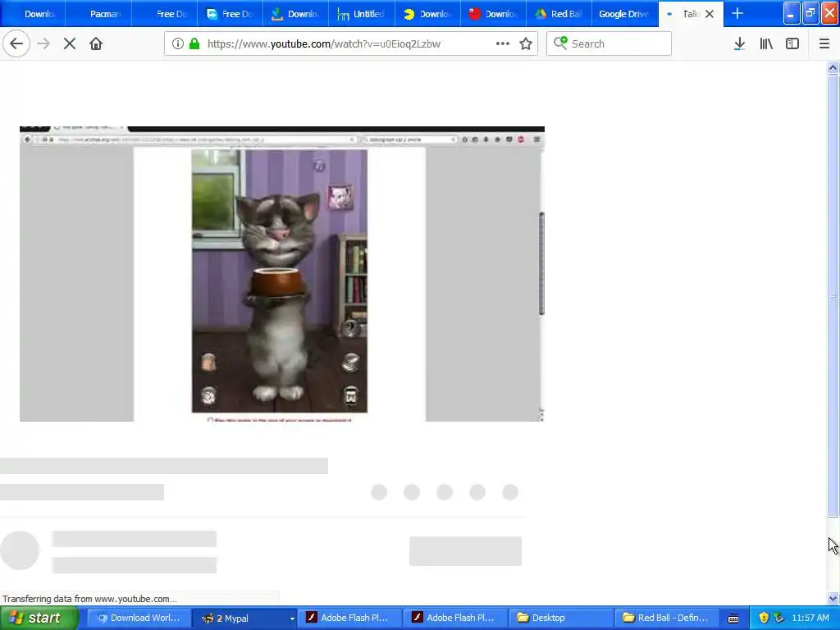
Task: Click the yellow security shield tray icon
Action: (x=764, y=619)
